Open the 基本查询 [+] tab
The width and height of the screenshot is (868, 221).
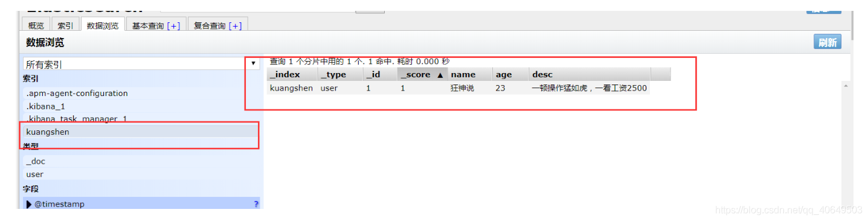coord(156,25)
